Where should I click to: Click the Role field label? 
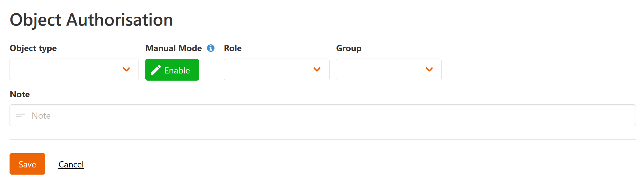pos(233,48)
